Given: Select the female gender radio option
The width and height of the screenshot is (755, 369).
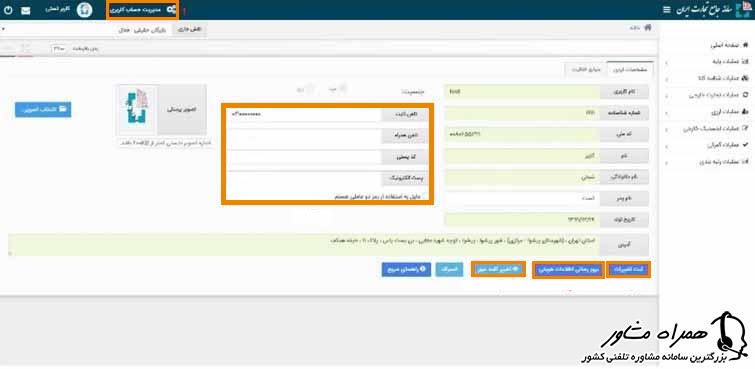Looking at the screenshot, I should click(x=311, y=89).
